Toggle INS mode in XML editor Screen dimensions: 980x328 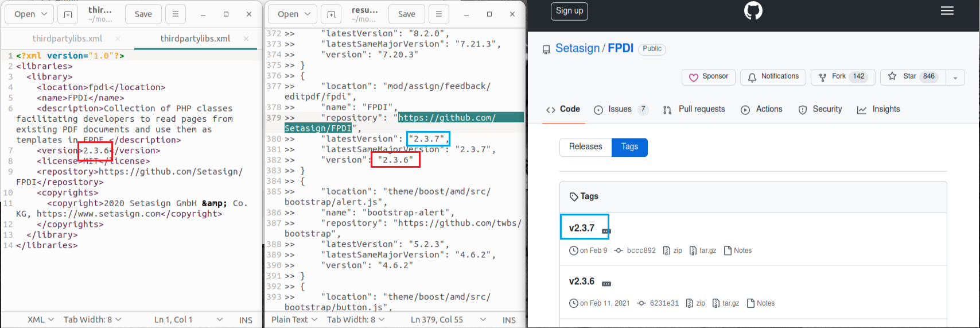point(246,320)
